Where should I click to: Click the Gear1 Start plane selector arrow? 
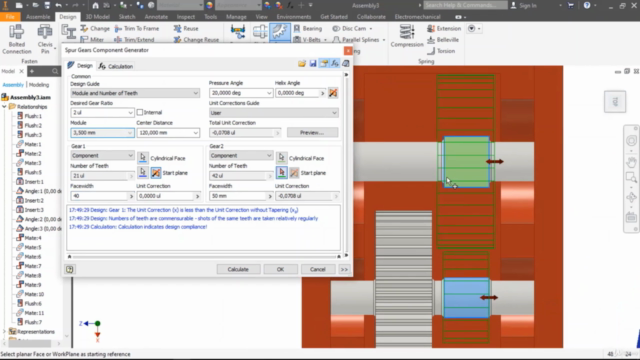pyautogui.click(x=143, y=173)
